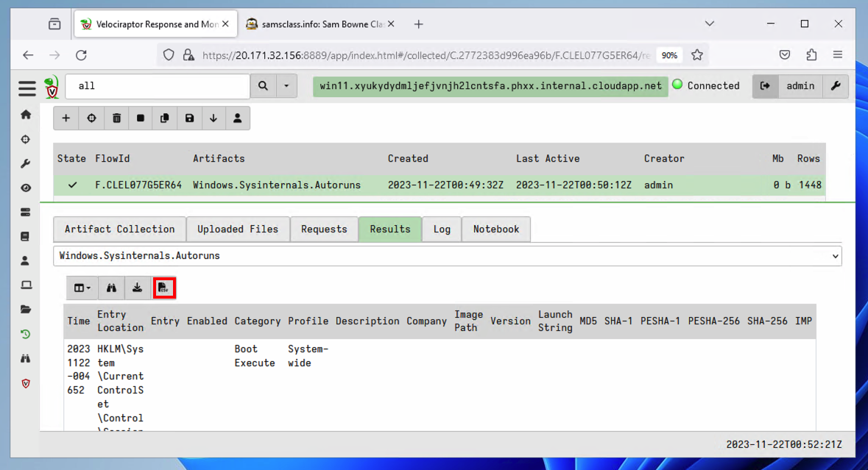Open the hamburger navigation menu

point(27,88)
